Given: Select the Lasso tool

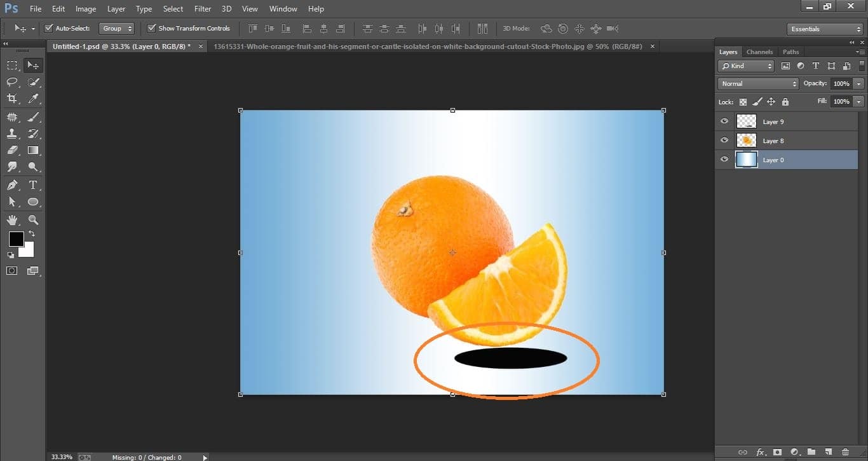Looking at the screenshot, I should pyautogui.click(x=12, y=81).
